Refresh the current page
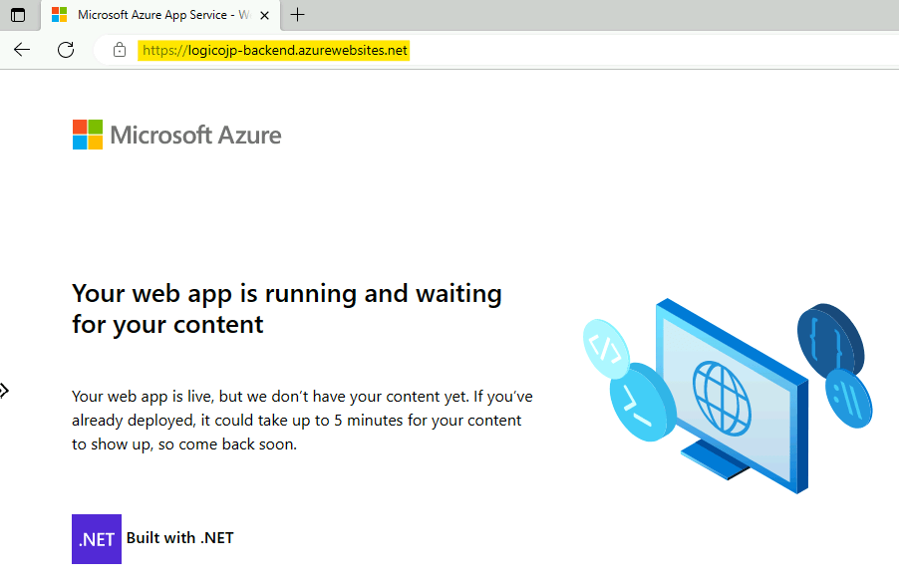This screenshot has width=899, height=588. pos(66,50)
